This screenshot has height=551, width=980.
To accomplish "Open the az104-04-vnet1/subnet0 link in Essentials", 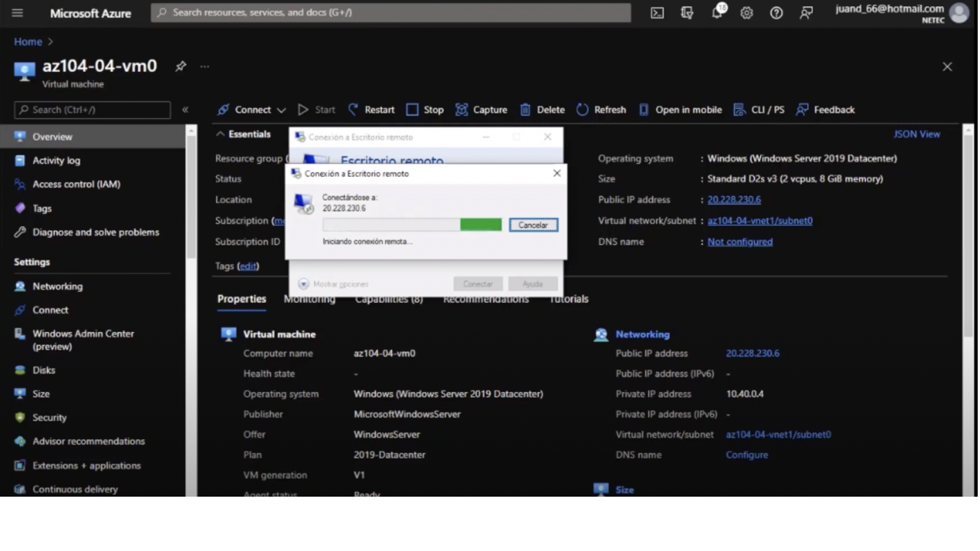I will pos(759,220).
